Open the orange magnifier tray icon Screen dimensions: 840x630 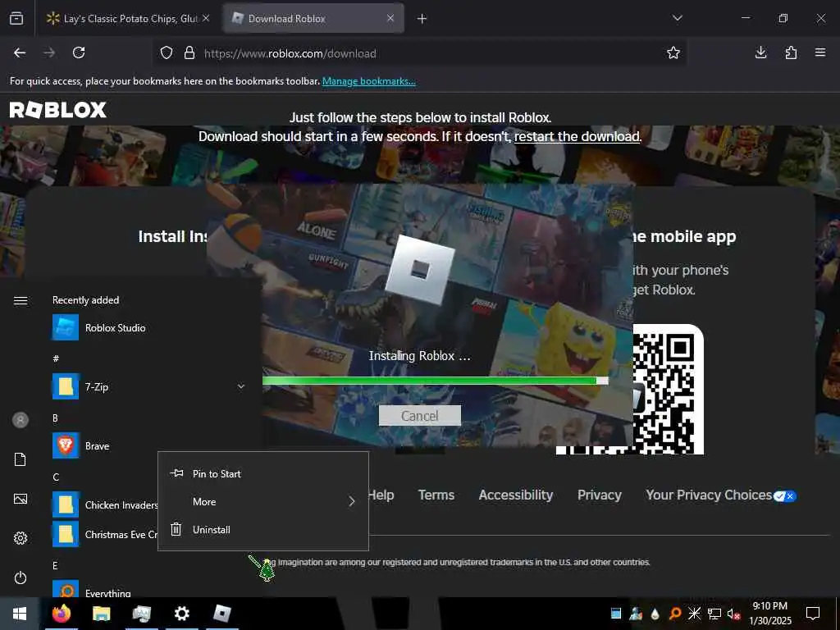[x=675, y=614]
